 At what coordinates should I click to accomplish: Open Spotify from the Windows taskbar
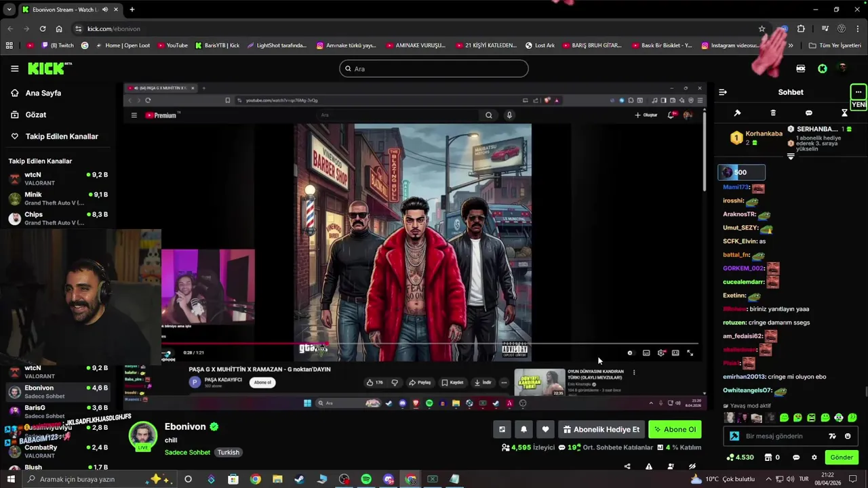[x=366, y=479]
